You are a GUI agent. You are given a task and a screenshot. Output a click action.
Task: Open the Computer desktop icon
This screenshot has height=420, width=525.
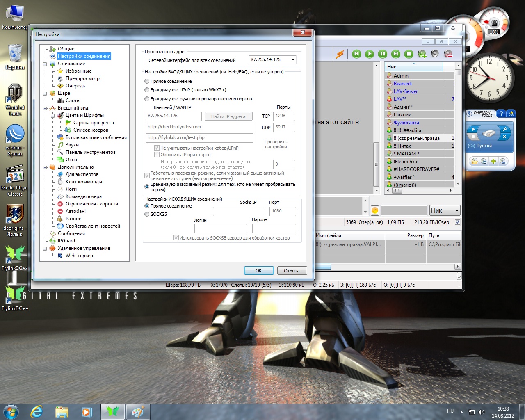(x=15, y=17)
